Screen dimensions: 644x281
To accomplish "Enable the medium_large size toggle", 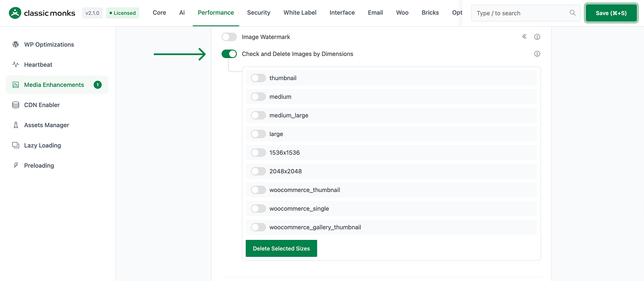I will pyautogui.click(x=258, y=115).
